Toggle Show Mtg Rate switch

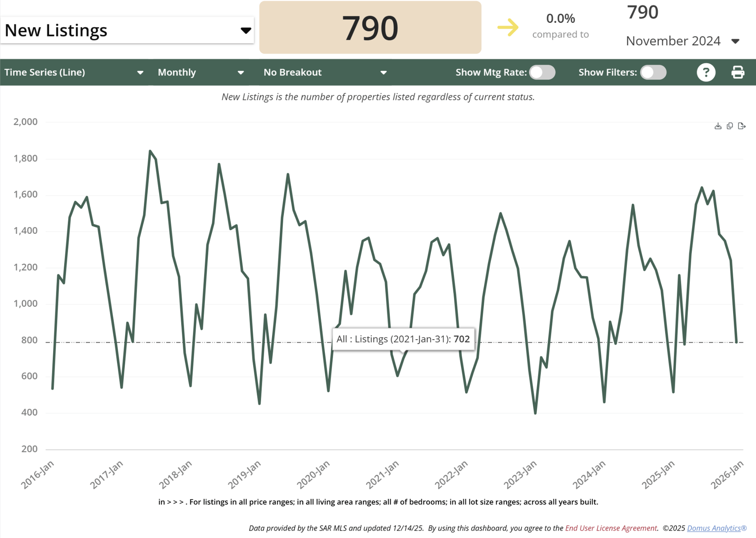point(542,72)
